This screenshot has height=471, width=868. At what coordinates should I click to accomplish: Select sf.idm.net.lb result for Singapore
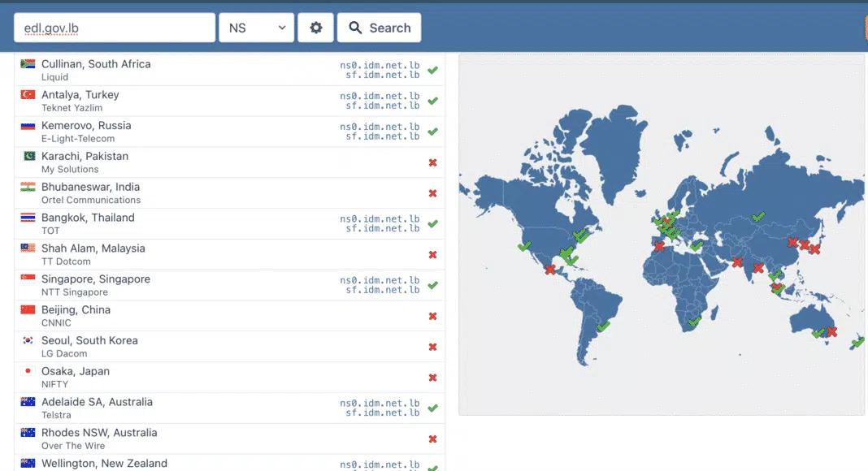(382, 290)
